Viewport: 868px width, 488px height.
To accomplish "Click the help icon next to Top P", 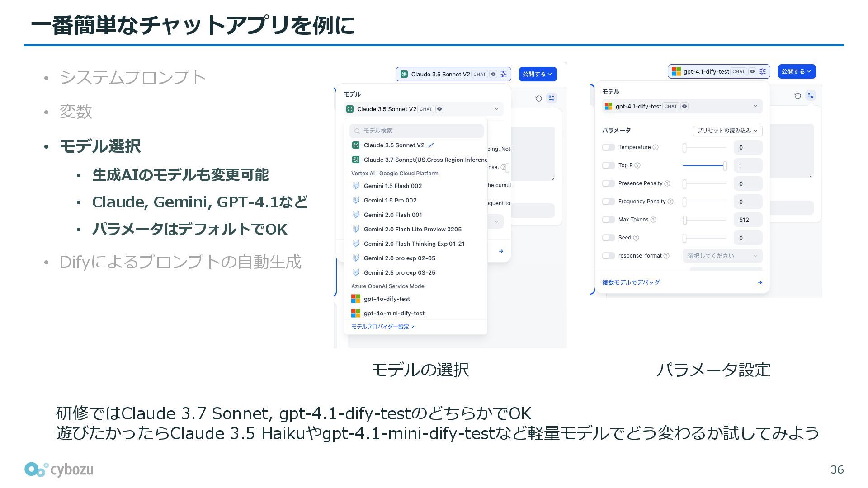I will point(637,165).
